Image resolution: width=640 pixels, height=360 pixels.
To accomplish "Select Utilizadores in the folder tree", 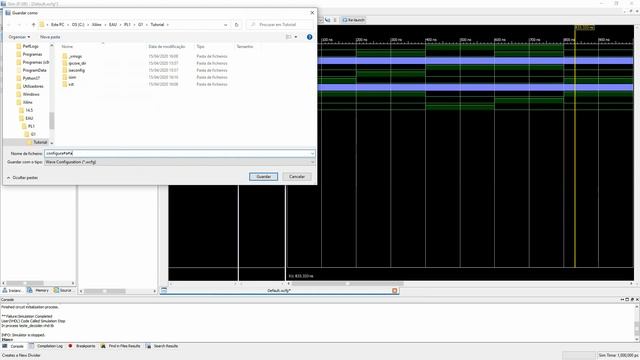I will [x=33, y=86].
